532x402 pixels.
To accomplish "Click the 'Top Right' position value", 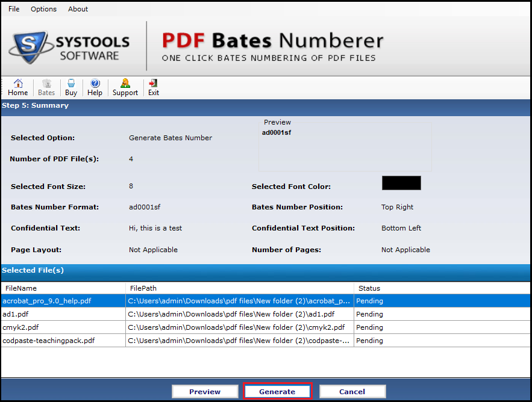I will point(397,207).
